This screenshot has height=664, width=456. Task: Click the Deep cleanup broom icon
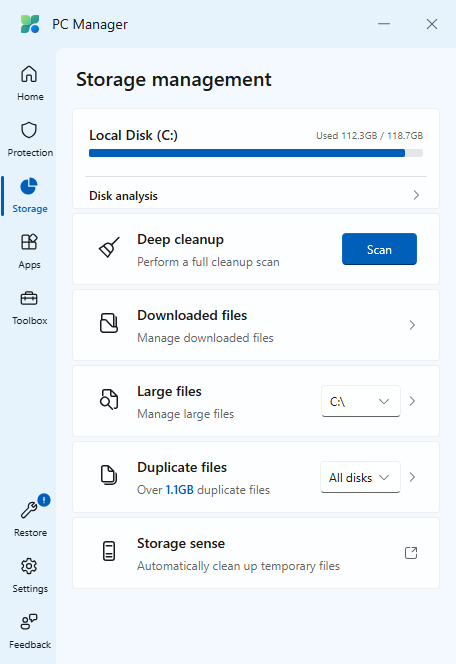coord(109,247)
